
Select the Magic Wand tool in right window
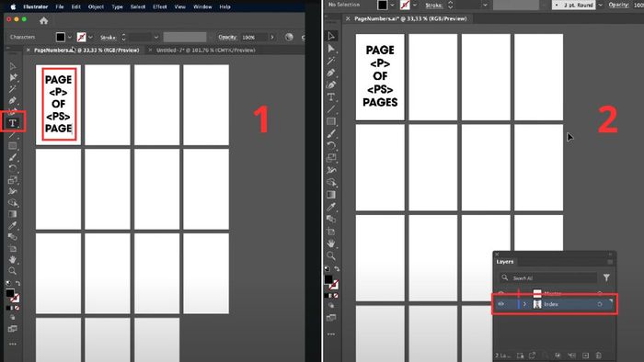331,61
